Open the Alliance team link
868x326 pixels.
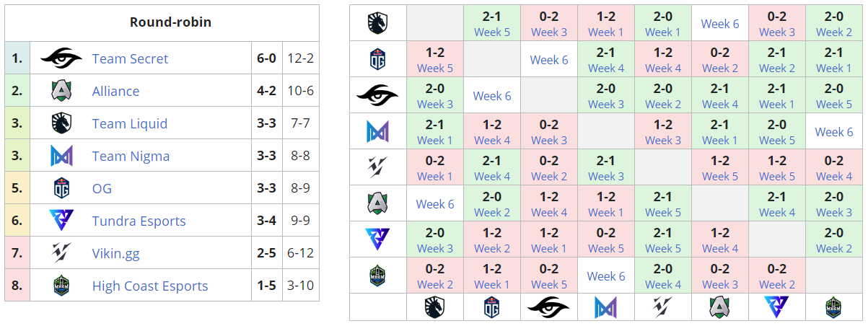[x=115, y=91]
